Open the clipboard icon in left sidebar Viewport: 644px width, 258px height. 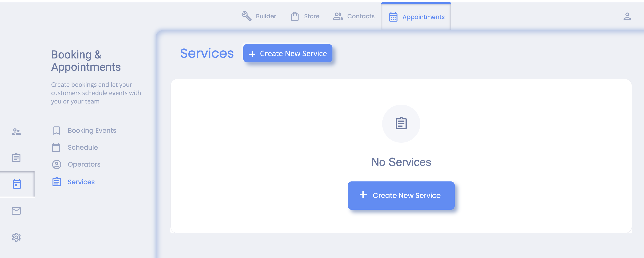[x=16, y=158]
